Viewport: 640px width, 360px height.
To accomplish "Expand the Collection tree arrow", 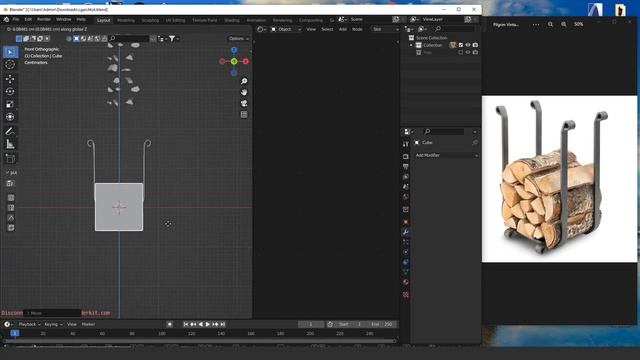I will click(411, 45).
